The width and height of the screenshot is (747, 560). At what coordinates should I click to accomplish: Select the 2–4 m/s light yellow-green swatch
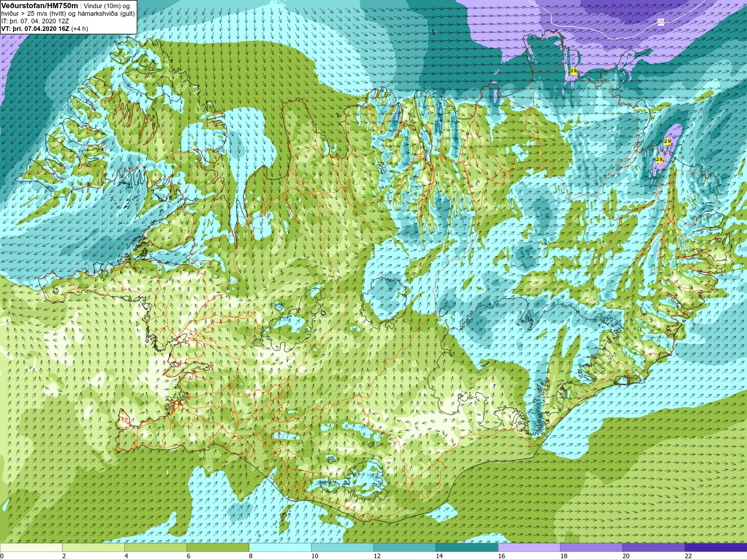pyautogui.click(x=93, y=548)
